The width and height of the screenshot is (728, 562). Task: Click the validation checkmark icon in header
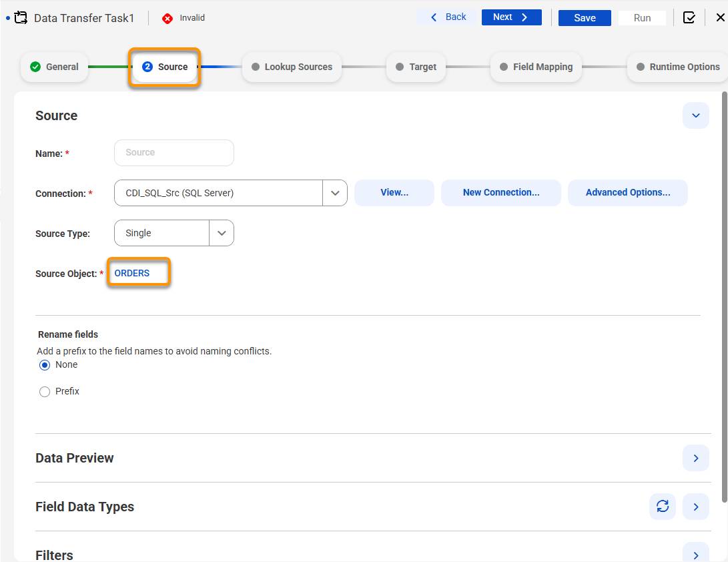coord(689,17)
